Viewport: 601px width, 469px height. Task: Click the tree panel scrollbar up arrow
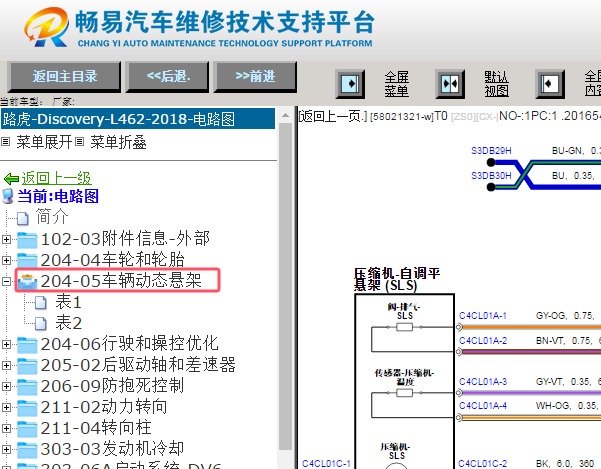(286, 115)
